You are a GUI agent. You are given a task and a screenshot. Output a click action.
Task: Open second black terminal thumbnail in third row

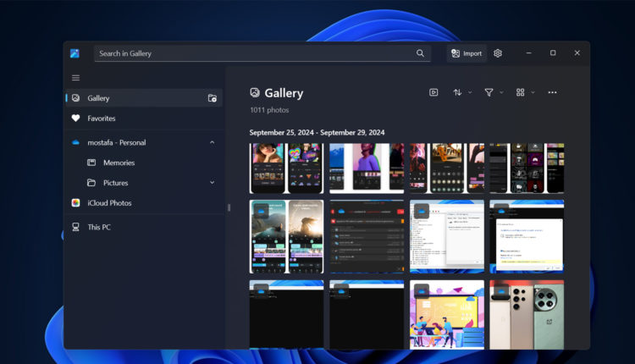(x=367, y=314)
